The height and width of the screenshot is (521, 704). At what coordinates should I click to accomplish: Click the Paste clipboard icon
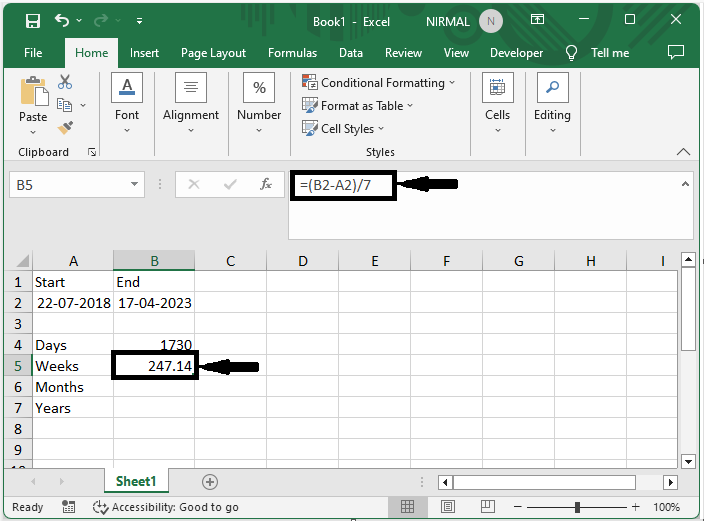point(34,91)
